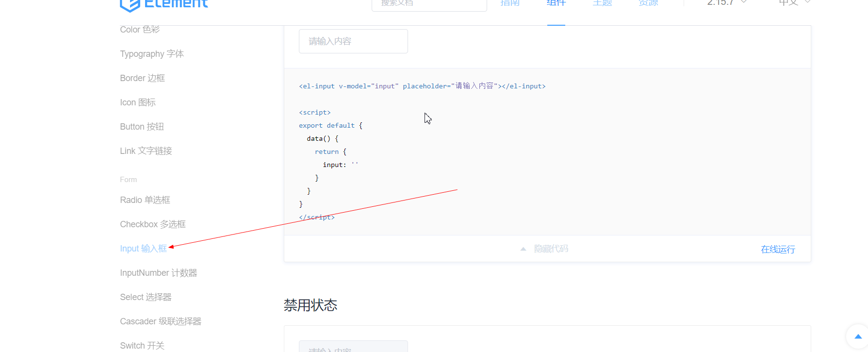Open Button 按钮 in sidebar
Viewport: 868px width, 352px height.
[142, 127]
